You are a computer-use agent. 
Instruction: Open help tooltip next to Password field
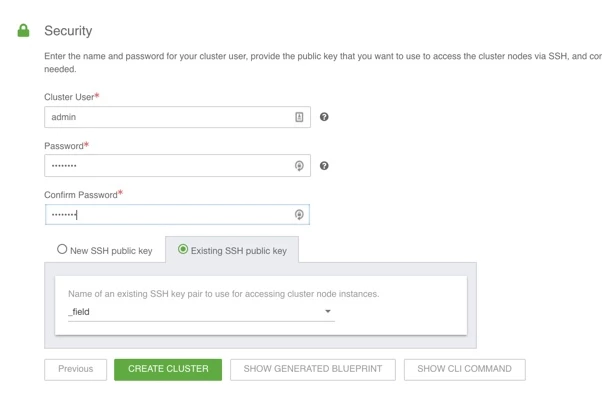click(324, 166)
